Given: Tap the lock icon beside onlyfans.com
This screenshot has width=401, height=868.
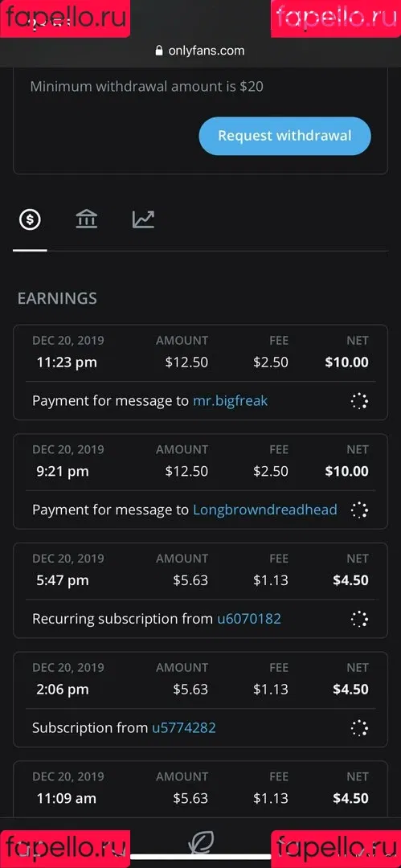Looking at the screenshot, I should coord(159,51).
